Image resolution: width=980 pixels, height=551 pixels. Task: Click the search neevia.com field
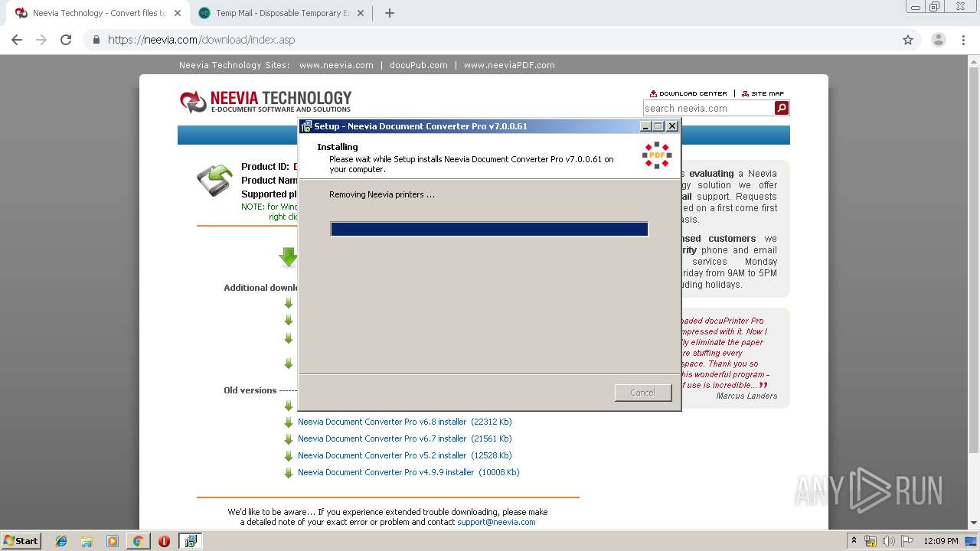tap(708, 108)
